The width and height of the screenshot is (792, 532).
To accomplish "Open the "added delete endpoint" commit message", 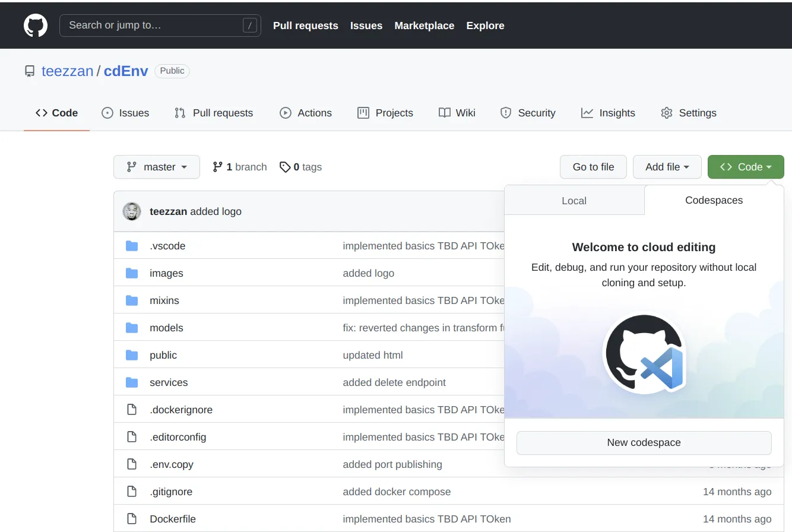I will (394, 382).
